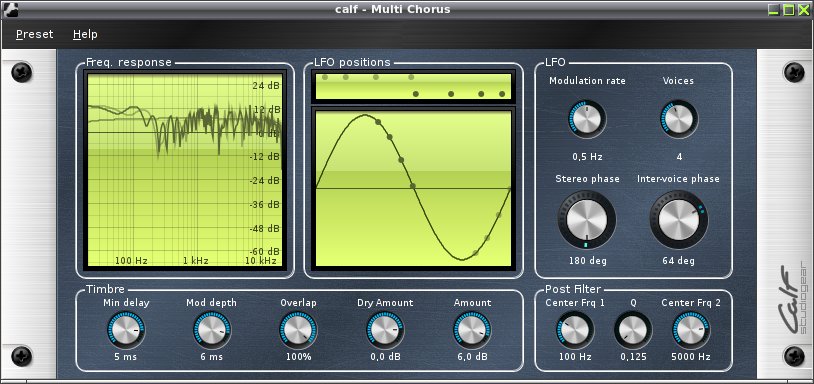This screenshot has width=814, height=384.
Task: Click the Min delay knob
Action: point(126,330)
